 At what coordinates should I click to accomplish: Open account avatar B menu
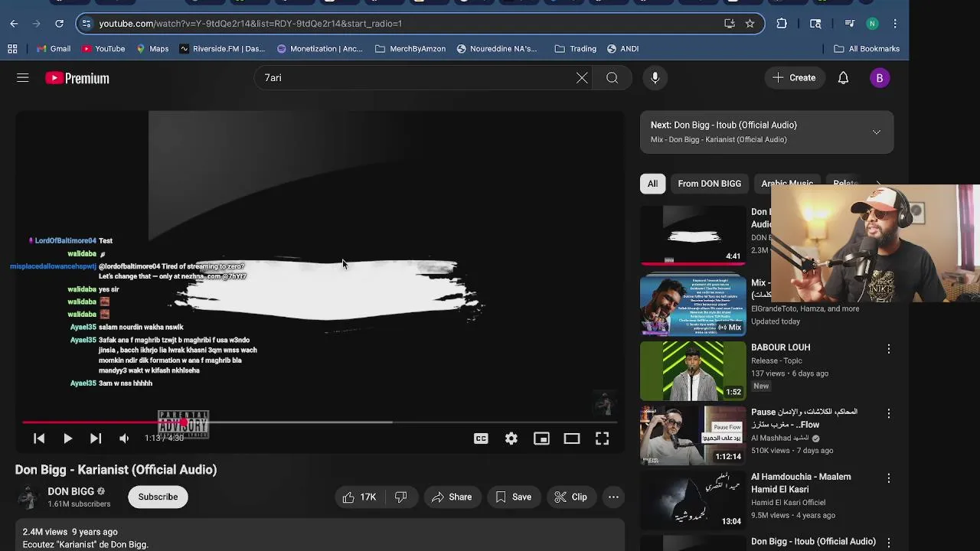(x=880, y=78)
